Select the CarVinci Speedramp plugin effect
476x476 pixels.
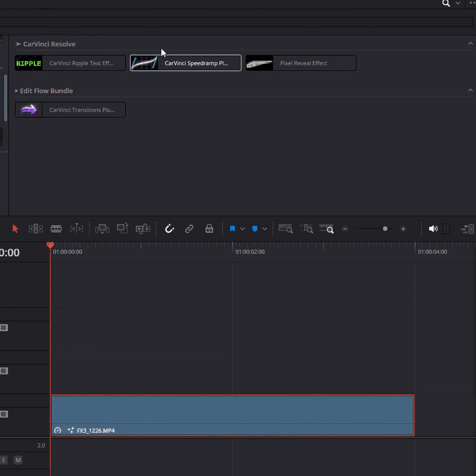pyautogui.click(x=186, y=63)
